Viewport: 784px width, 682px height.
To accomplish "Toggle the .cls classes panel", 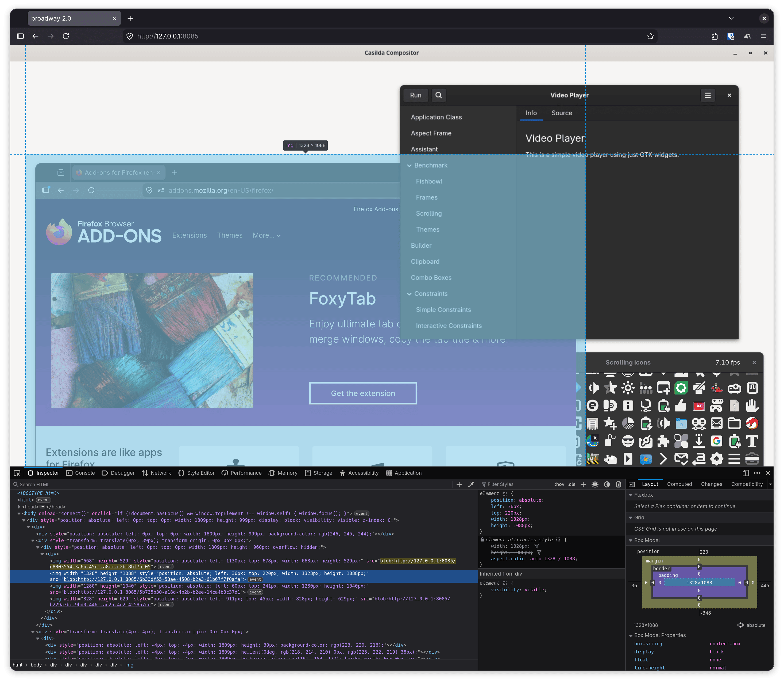I will 571,484.
